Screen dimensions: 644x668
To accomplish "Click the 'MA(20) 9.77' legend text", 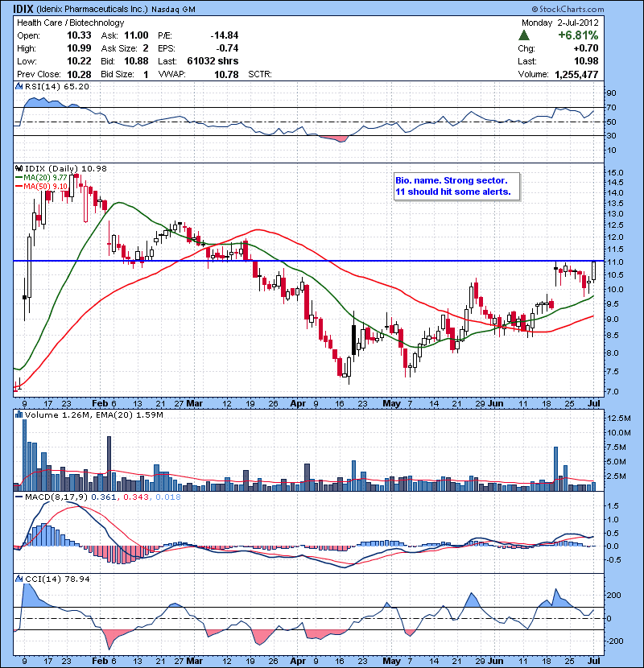I will coord(45,178).
